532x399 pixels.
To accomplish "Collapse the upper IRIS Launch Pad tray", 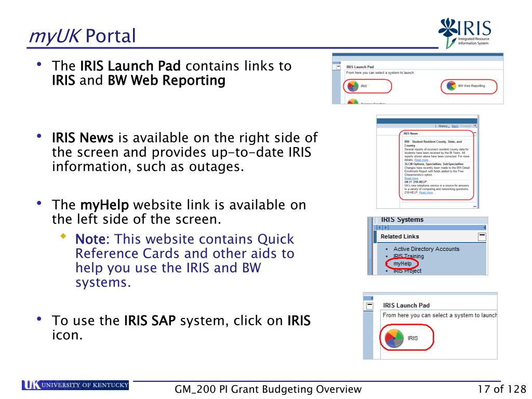I will tap(338, 67).
